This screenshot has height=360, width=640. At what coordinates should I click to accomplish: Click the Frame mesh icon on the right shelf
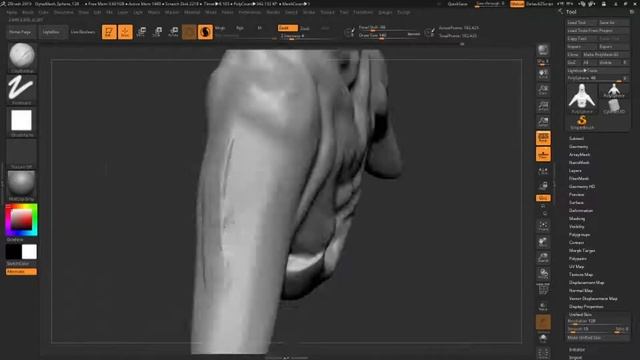click(x=543, y=226)
